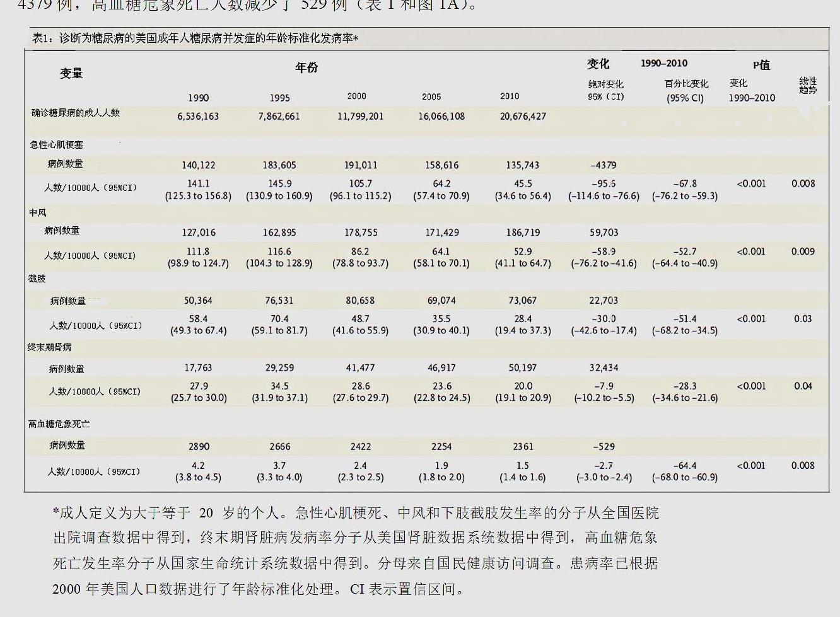
Task: Select the 50,364 case count
Action: [198, 301]
